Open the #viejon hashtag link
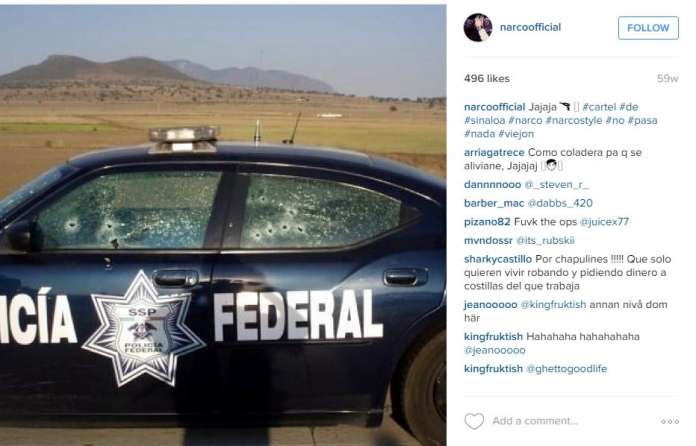 coord(516,134)
